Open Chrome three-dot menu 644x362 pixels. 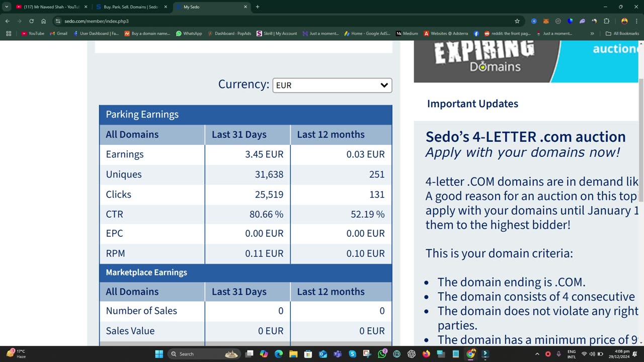click(636, 21)
